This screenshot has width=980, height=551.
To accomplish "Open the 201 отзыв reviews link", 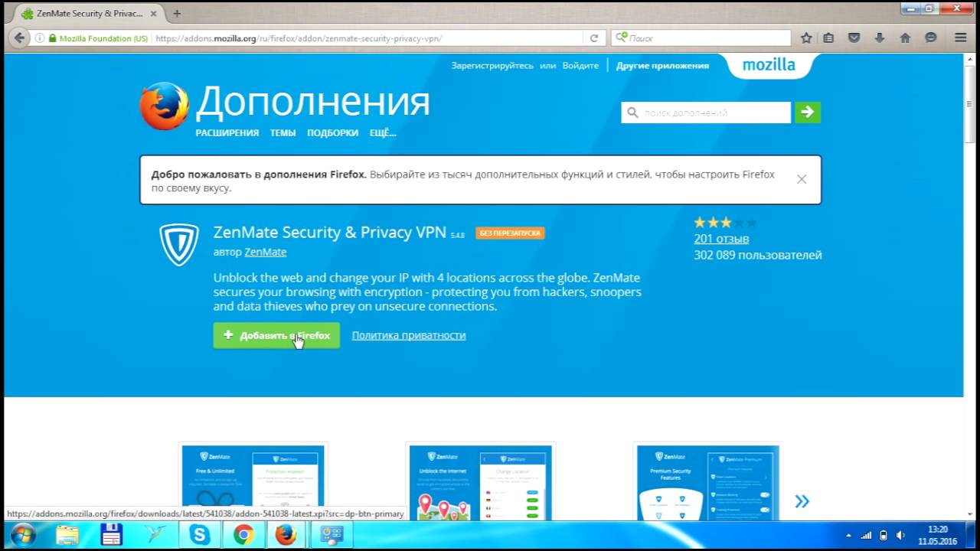I will [721, 239].
